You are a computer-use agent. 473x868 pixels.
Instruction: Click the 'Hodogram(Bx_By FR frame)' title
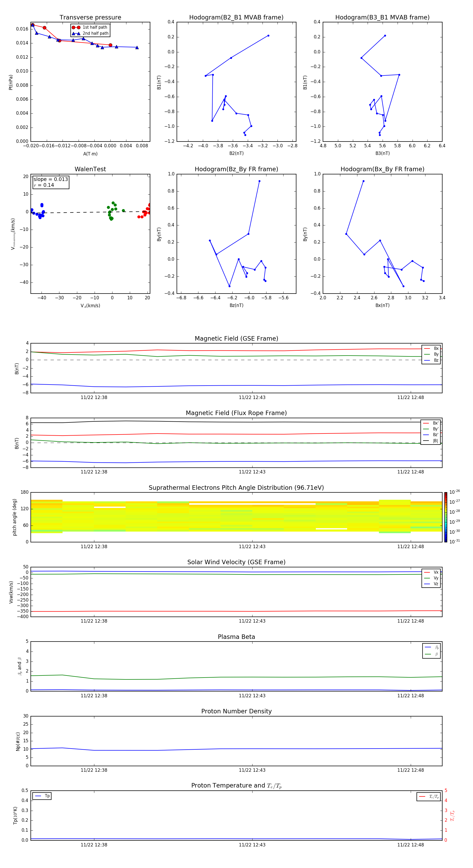click(x=382, y=169)
